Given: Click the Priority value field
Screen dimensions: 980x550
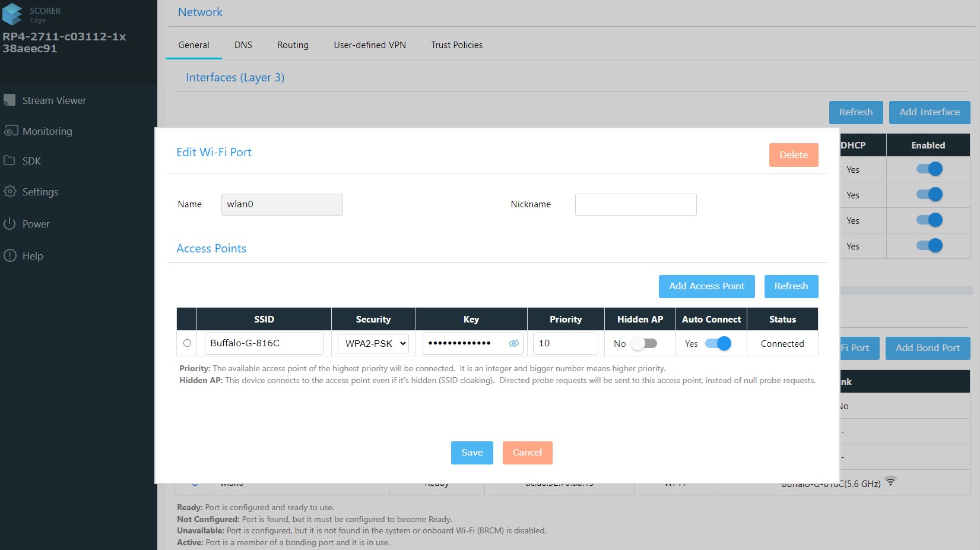Looking at the screenshot, I should click(x=565, y=343).
